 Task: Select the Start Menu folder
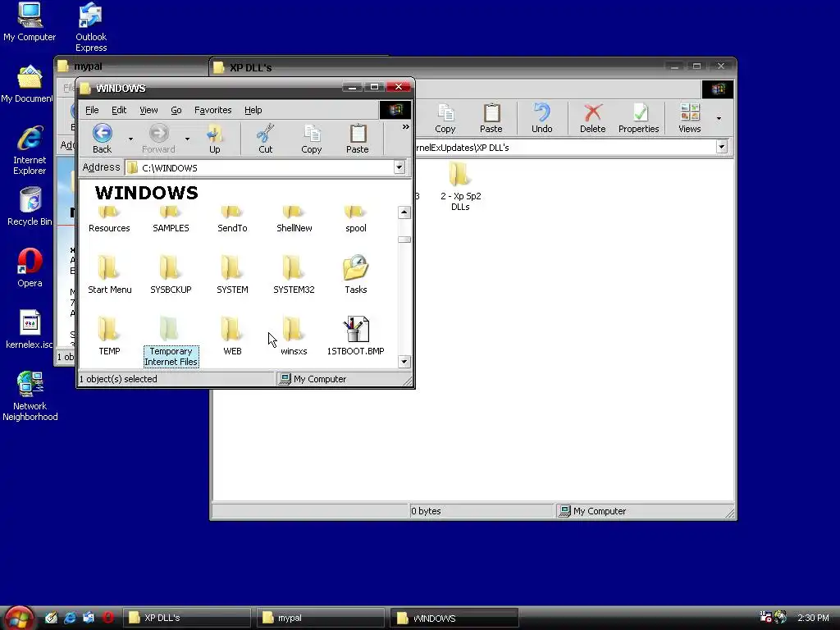click(x=109, y=275)
